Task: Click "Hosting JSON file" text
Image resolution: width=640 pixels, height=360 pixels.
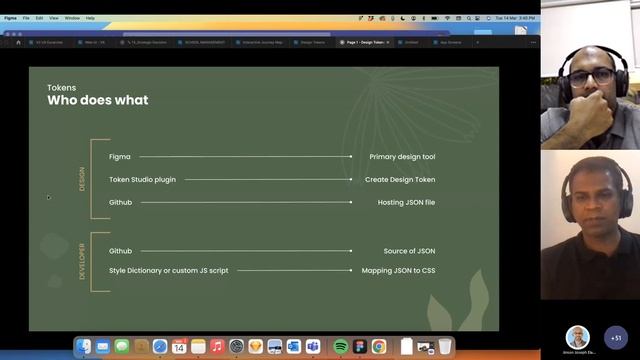Action: tap(406, 202)
